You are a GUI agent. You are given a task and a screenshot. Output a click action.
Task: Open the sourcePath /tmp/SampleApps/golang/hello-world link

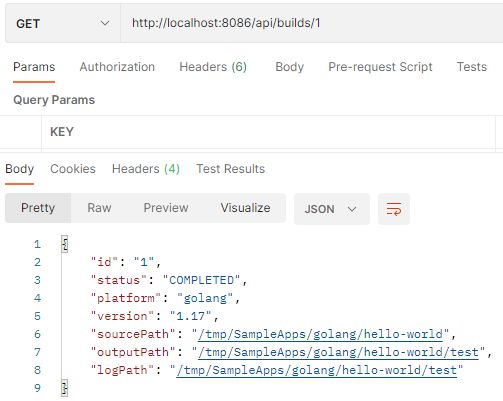coord(320,334)
